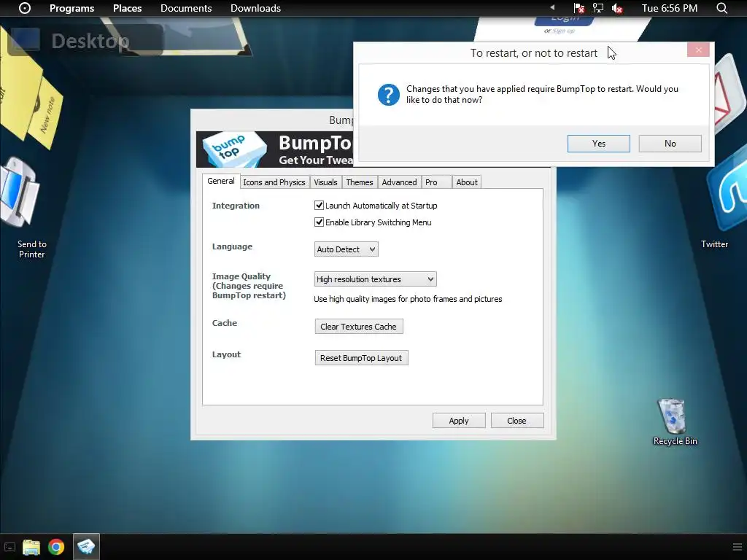The height and width of the screenshot is (560, 747).
Task: Open Google Chrome from the taskbar
Action: 56,547
